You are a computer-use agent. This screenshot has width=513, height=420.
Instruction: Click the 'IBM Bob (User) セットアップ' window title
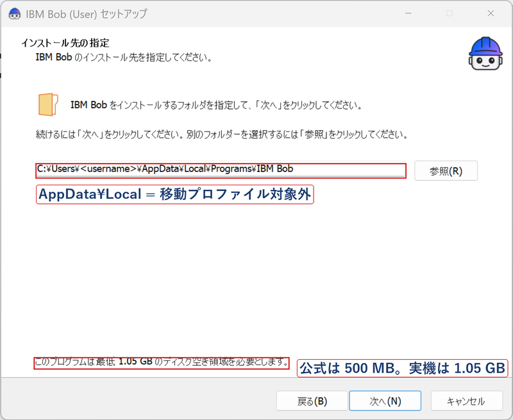click(87, 14)
